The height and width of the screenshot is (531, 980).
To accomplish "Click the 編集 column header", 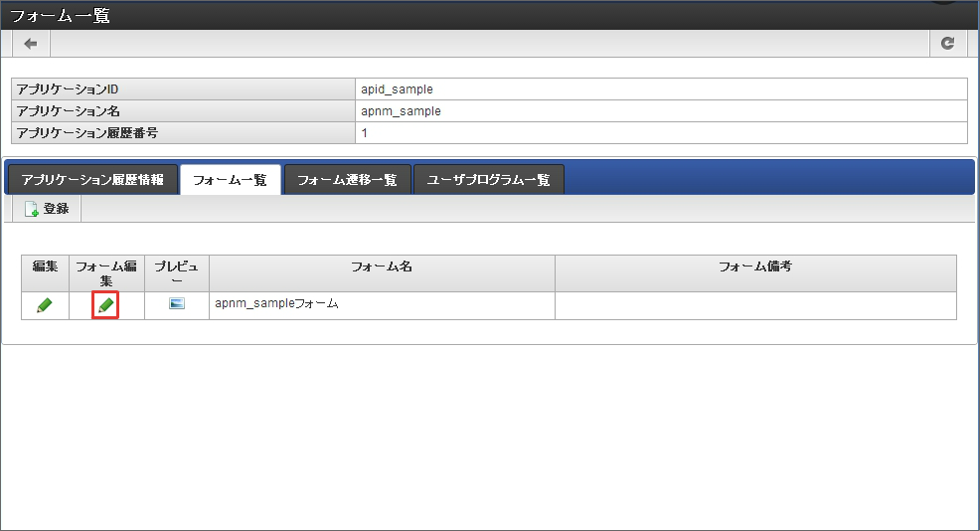I will click(45, 273).
